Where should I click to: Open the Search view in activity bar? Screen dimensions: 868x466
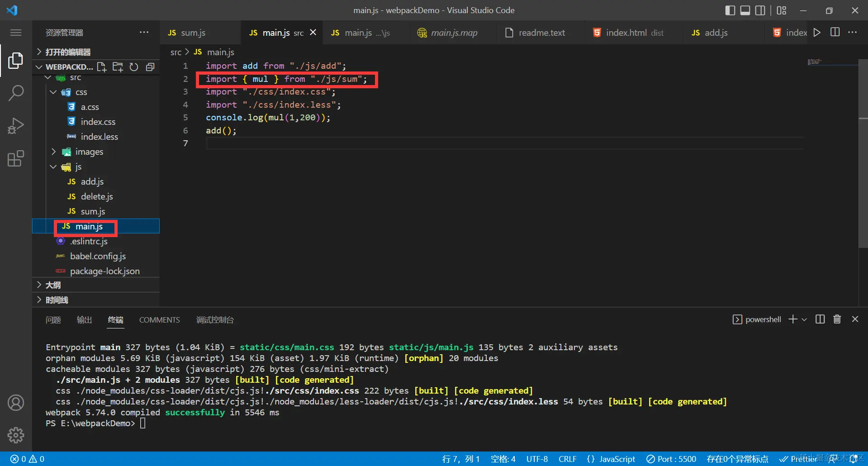(x=16, y=93)
